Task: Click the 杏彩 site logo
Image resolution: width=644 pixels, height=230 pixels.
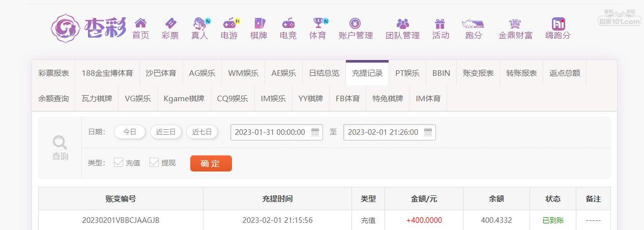Action: [x=88, y=27]
